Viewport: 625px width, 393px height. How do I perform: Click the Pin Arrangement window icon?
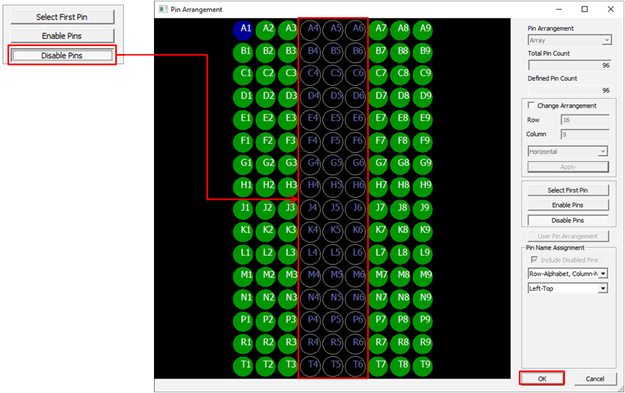pos(163,9)
